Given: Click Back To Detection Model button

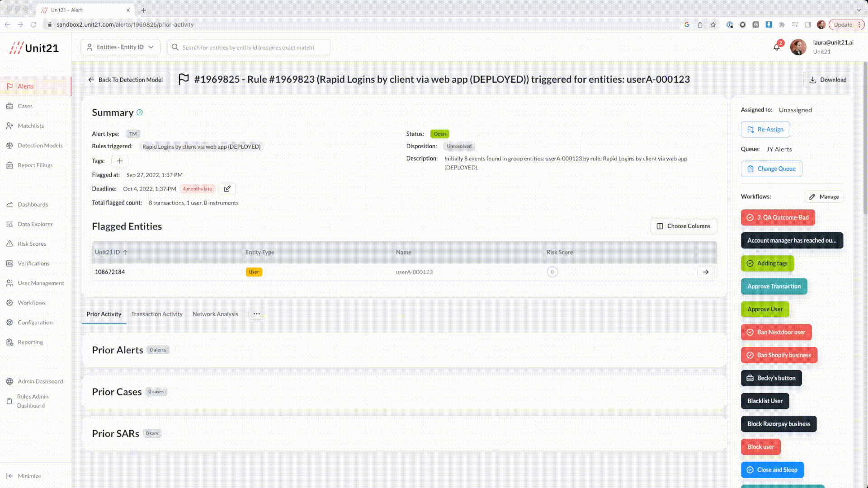Looking at the screenshot, I should [126, 80].
